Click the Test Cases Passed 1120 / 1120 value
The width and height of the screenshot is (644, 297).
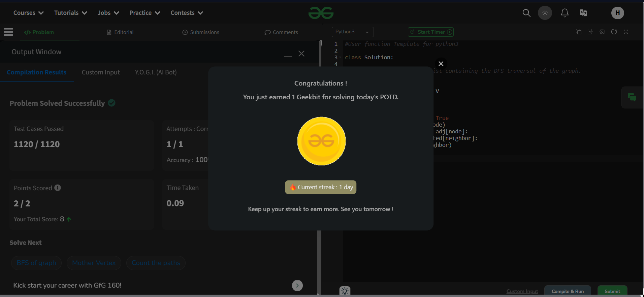(x=37, y=144)
